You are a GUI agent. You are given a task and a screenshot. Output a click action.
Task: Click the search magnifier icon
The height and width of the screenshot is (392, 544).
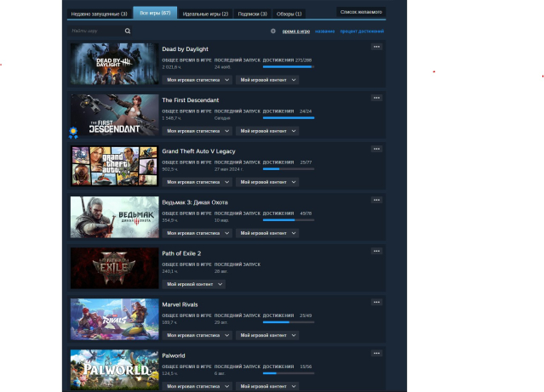128,31
